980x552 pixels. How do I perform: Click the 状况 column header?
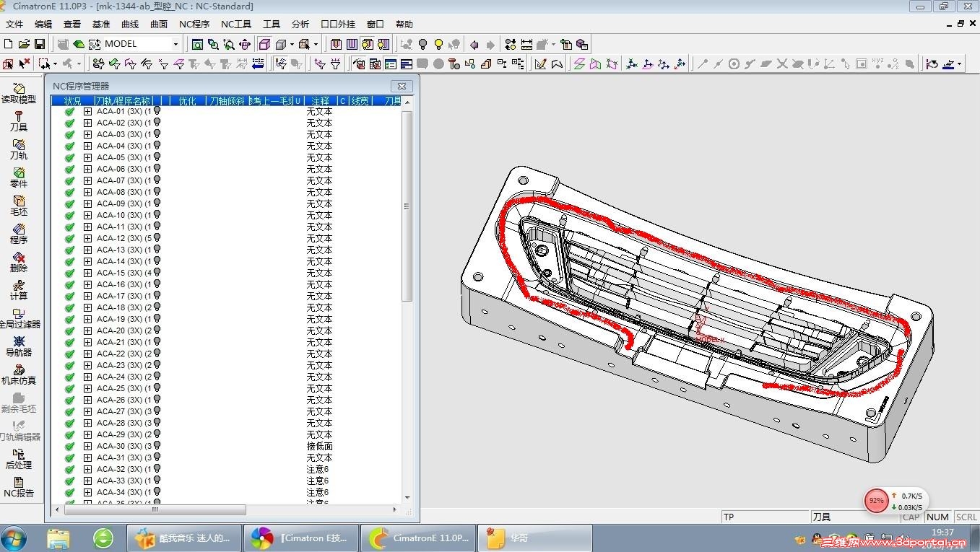[x=73, y=101]
